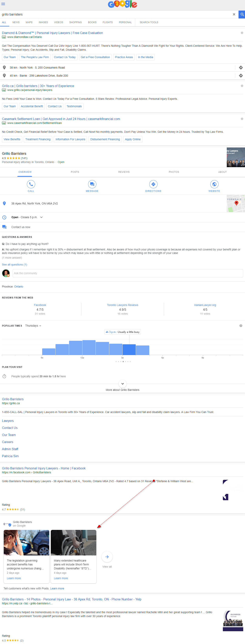The image size is (245, 644).
Task: Open the Videos search tab
Action: (x=58, y=22)
